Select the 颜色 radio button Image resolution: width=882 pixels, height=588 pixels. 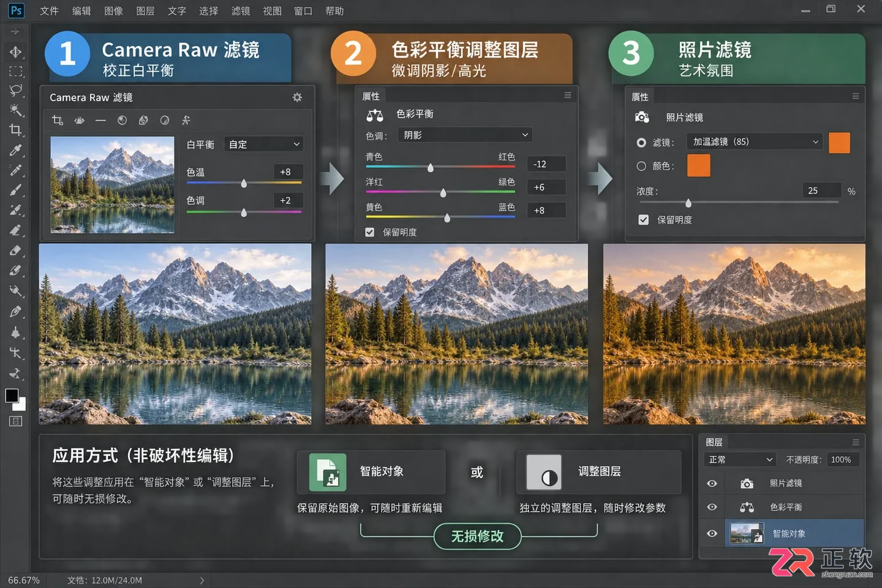641,166
